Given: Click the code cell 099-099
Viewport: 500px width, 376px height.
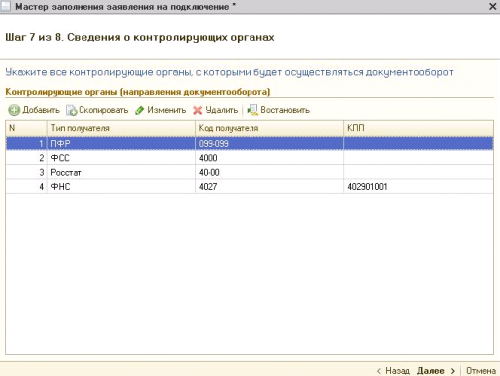Looking at the screenshot, I should click(269, 143).
